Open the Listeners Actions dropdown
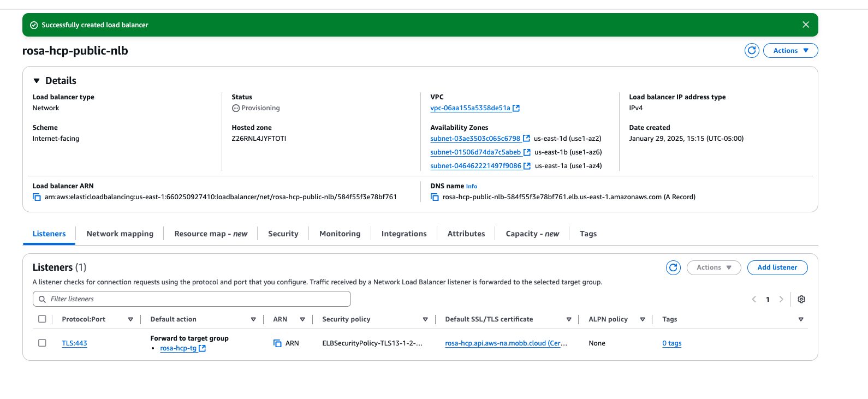Viewport: 868px width, 399px height. (714, 267)
